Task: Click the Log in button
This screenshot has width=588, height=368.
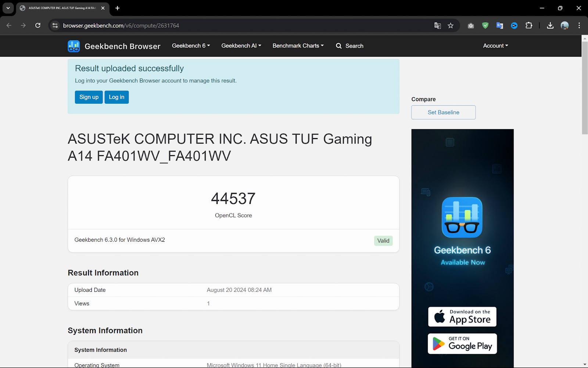Action: pos(116,97)
